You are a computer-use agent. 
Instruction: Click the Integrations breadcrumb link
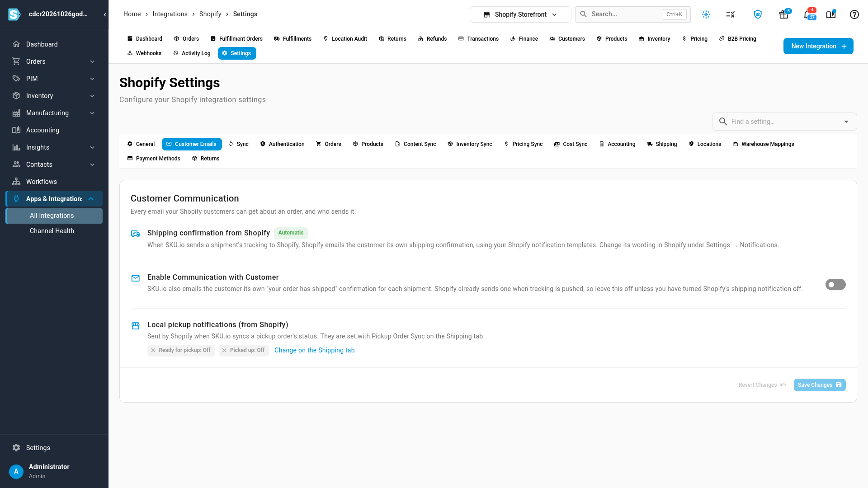pos(170,14)
